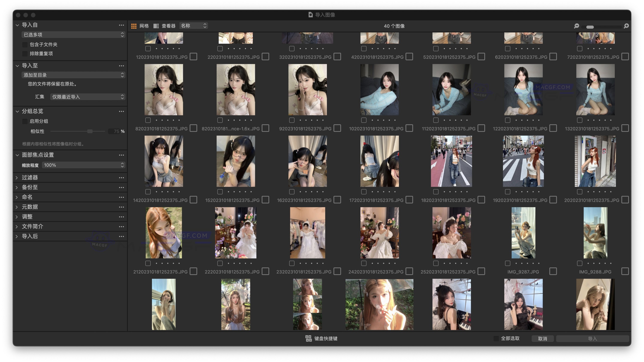
Task: Click the 取消 cancel button
Action: point(542,338)
